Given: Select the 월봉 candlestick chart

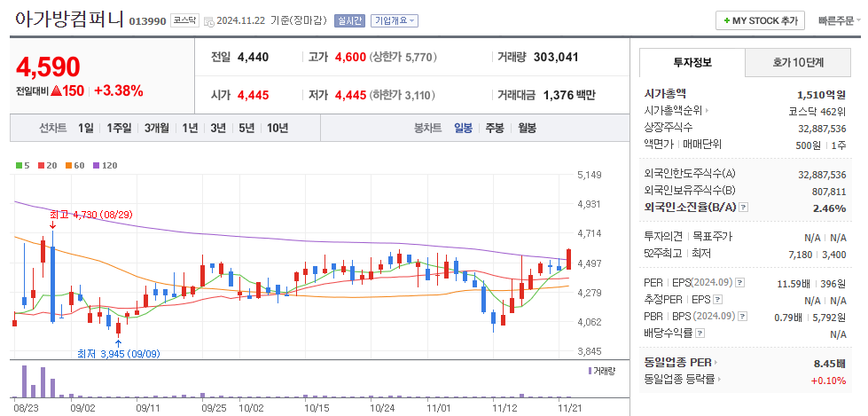Looking at the screenshot, I should click(527, 129).
